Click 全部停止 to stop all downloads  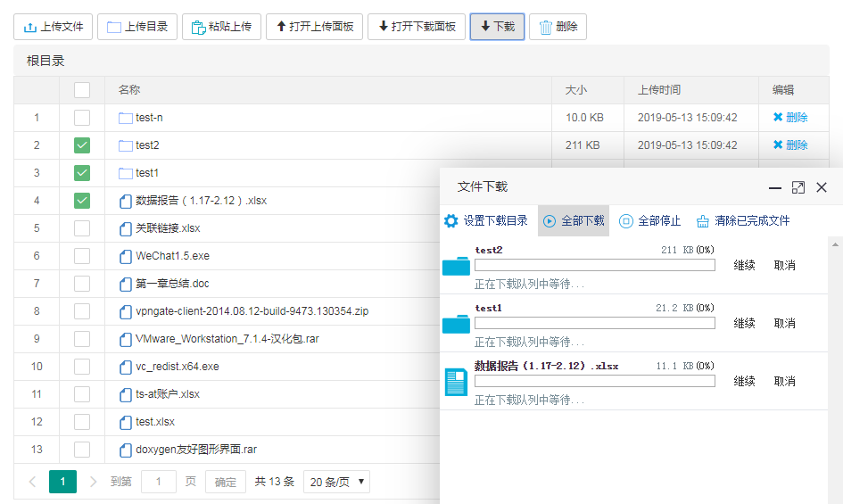(650, 220)
